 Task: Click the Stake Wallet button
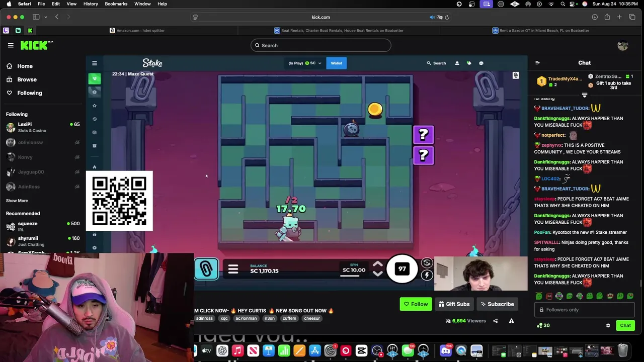[336, 63]
